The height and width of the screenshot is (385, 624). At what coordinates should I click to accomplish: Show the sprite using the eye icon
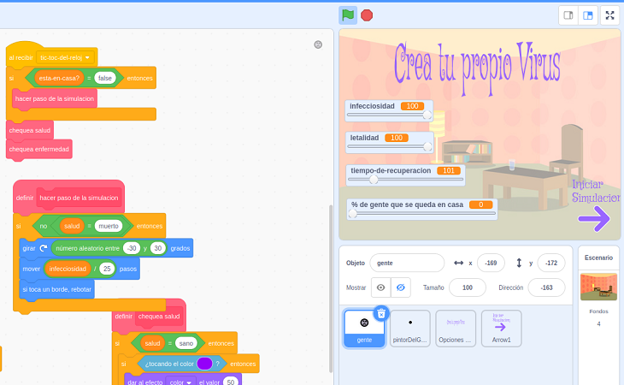380,287
